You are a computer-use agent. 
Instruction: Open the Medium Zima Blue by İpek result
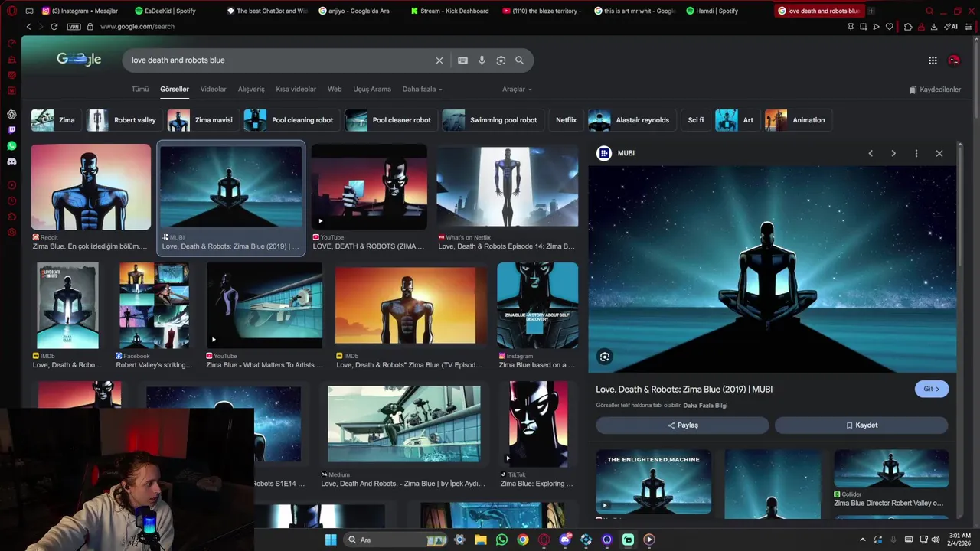pos(404,424)
